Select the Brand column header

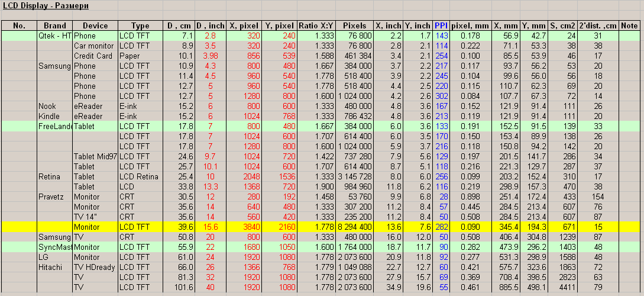pos(55,25)
